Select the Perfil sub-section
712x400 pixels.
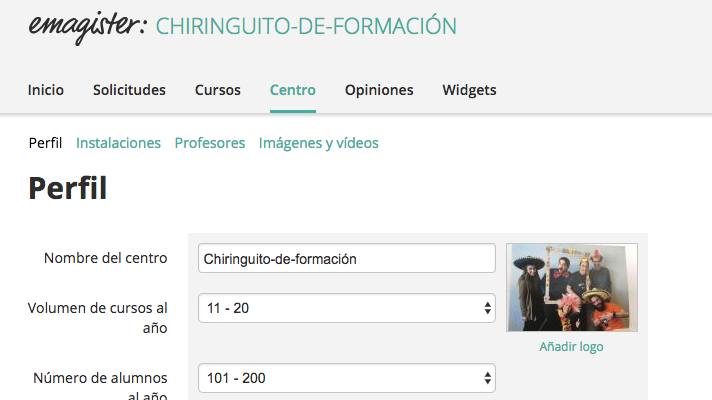(x=45, y=143)
